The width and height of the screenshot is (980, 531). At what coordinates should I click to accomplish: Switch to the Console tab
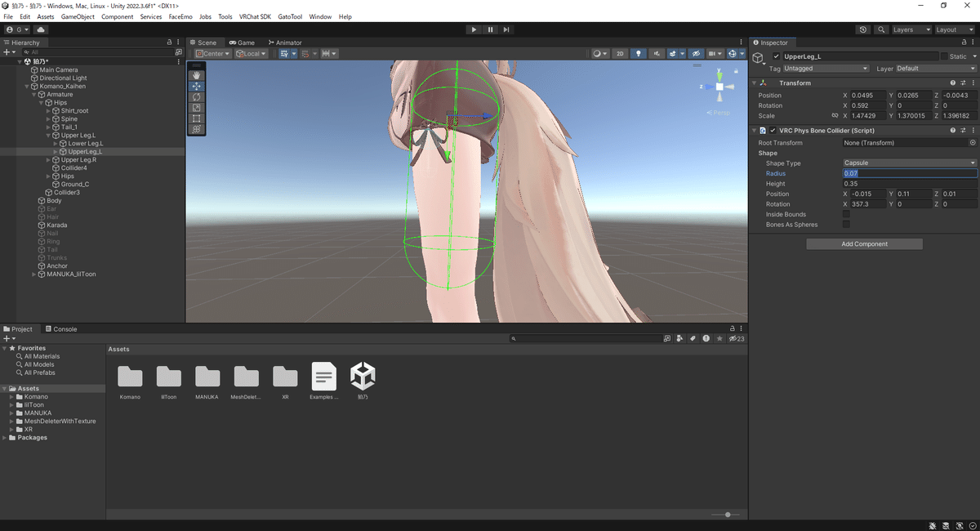coord(61,329)
